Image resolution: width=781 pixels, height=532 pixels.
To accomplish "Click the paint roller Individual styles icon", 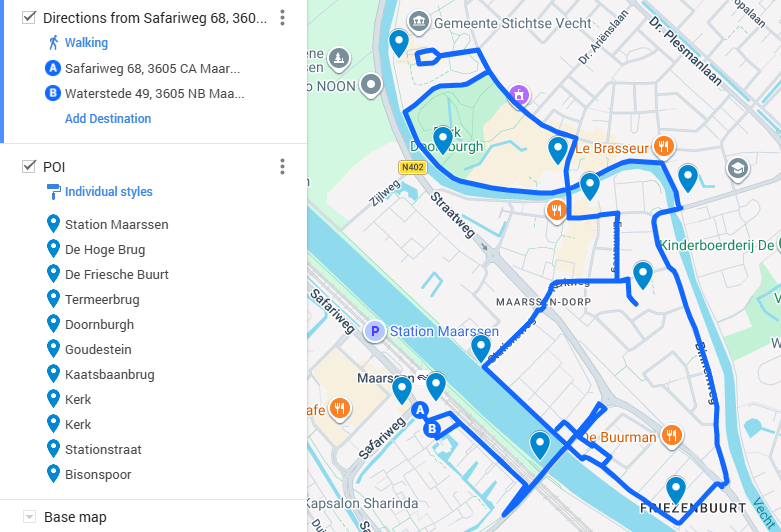I will (53, 192).
